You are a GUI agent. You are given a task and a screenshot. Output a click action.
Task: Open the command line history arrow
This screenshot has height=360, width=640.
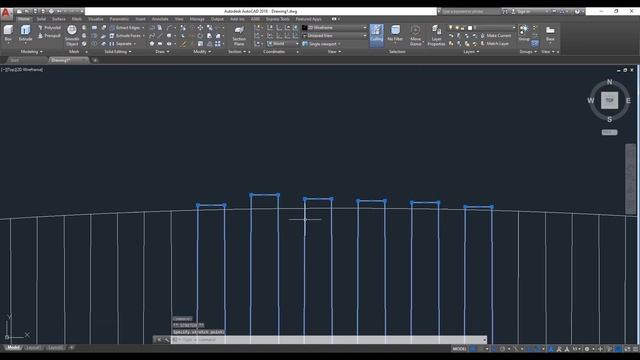click(x=484, y=340)
